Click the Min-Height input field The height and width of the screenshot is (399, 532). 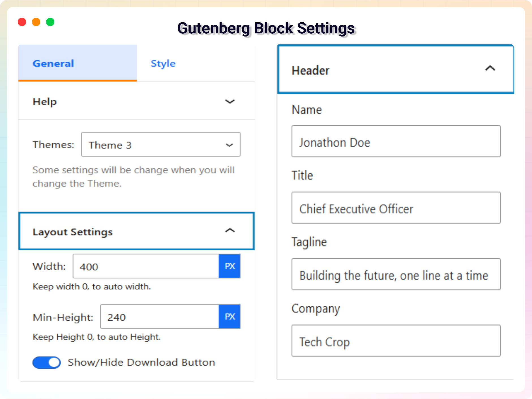tap(159, 317)
